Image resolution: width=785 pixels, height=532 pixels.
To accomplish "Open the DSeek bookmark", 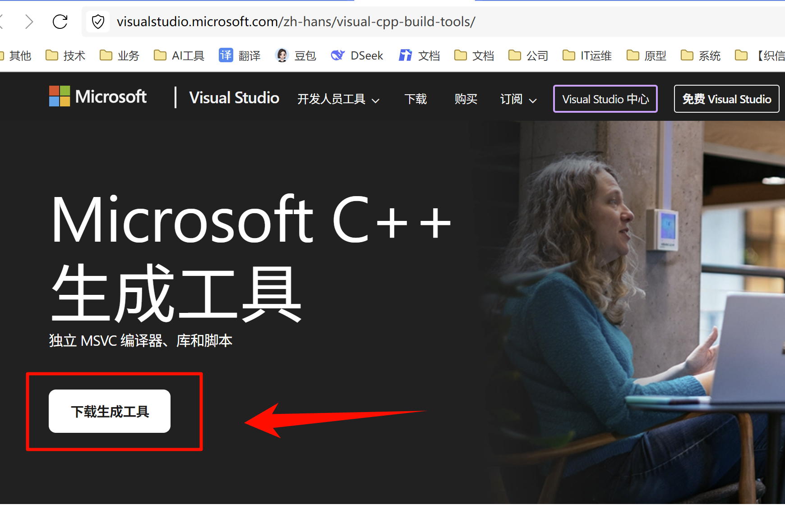I will [x=357, y=55].
